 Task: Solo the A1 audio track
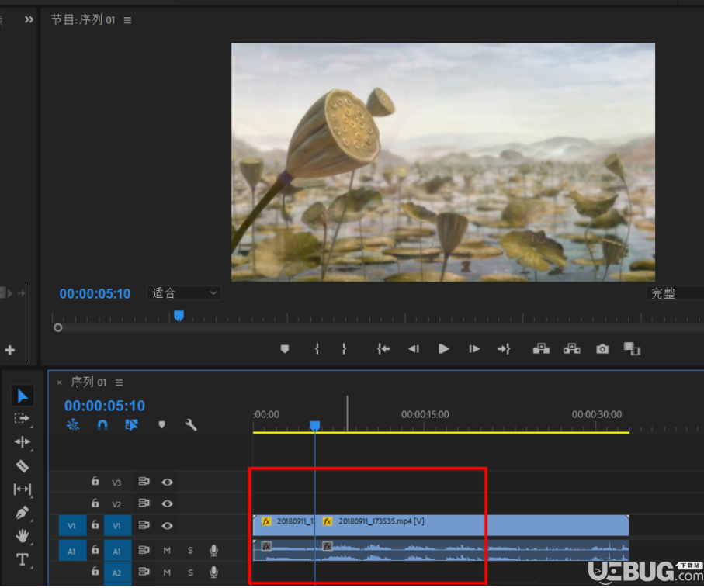pyautogui.click(x=190, y=550)
